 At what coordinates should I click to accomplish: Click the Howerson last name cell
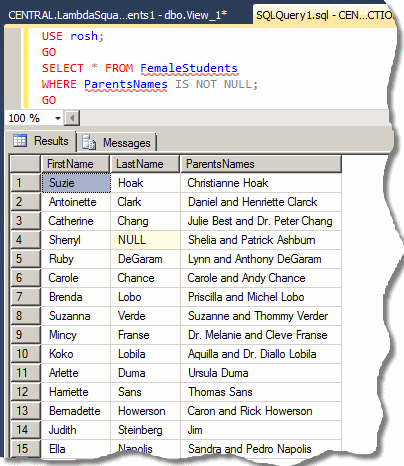tap(145, 411)
